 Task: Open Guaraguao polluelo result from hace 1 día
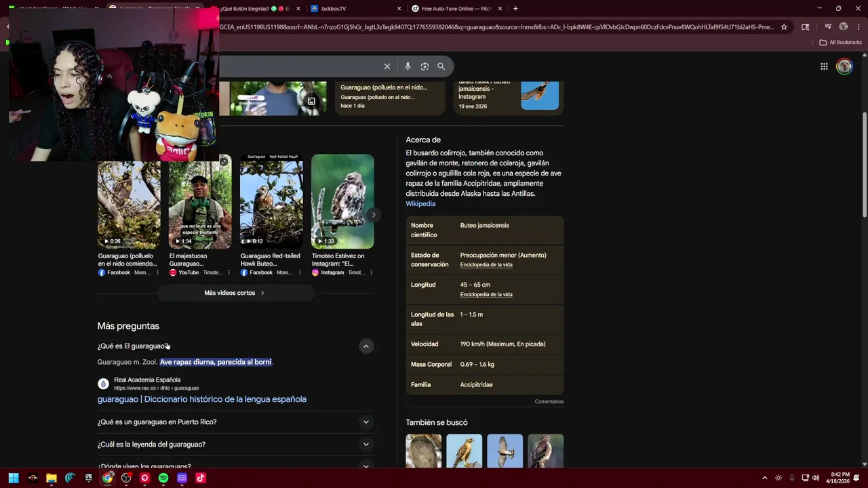click(x=390, y=97)
